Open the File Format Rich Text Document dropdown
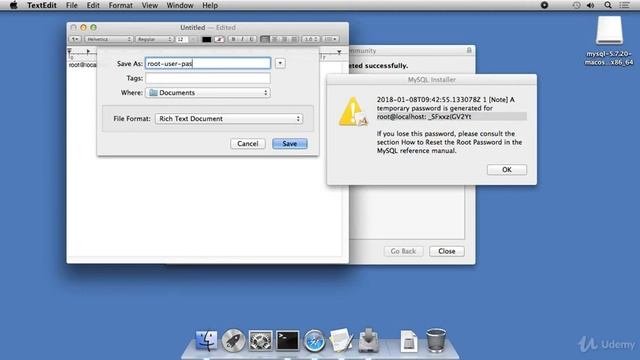Screen dimensions: 640x360 tap(229, 119)
